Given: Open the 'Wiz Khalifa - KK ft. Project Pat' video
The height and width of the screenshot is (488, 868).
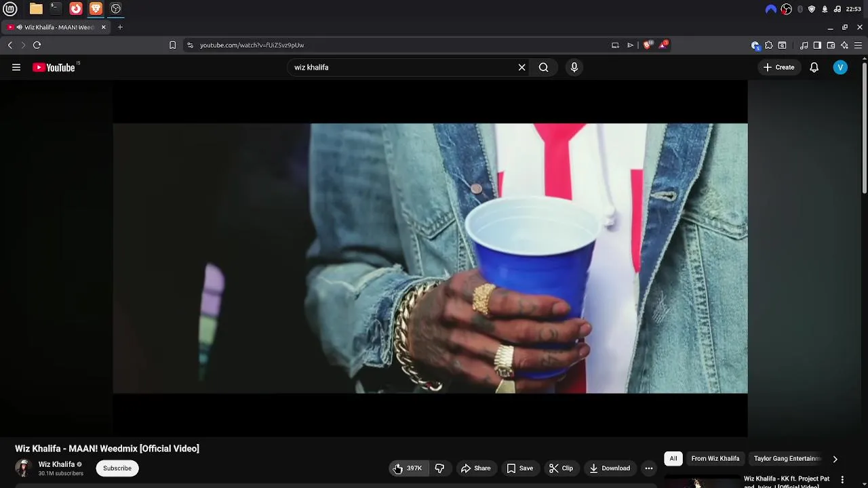Looking at the screenshot, I should coord(787,481).
